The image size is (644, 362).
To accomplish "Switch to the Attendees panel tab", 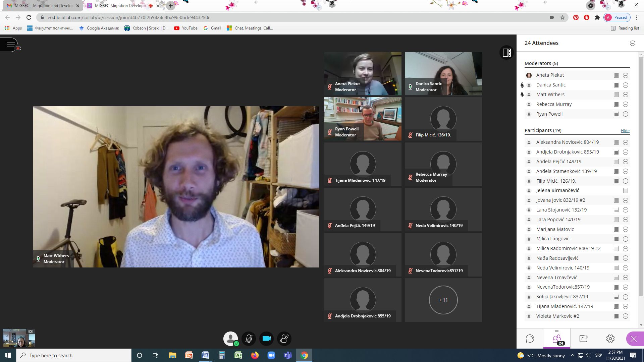I will (x=557, y=339).
